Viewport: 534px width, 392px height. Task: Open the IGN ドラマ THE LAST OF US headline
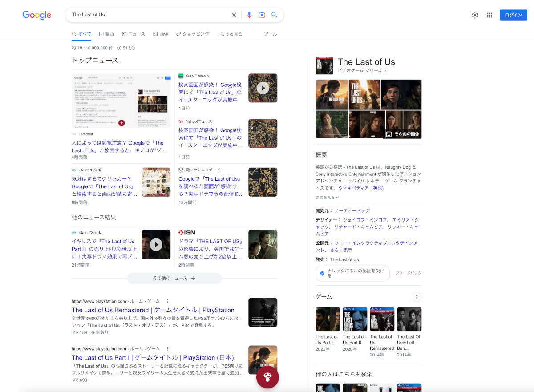[x=210, y=249]
